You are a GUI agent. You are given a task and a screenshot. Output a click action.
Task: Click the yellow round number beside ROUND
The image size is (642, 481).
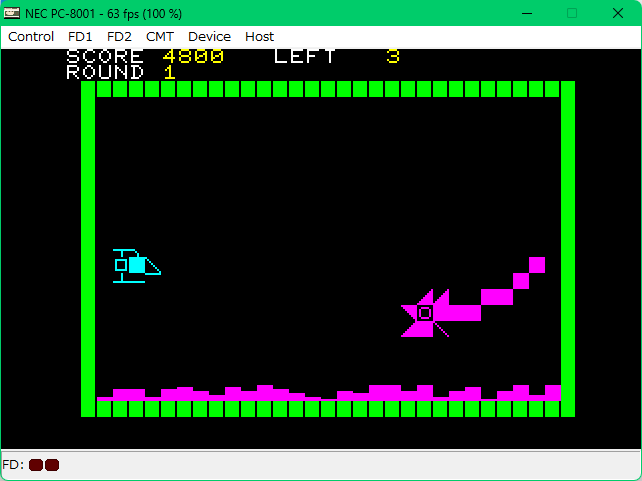coord(169,72)
